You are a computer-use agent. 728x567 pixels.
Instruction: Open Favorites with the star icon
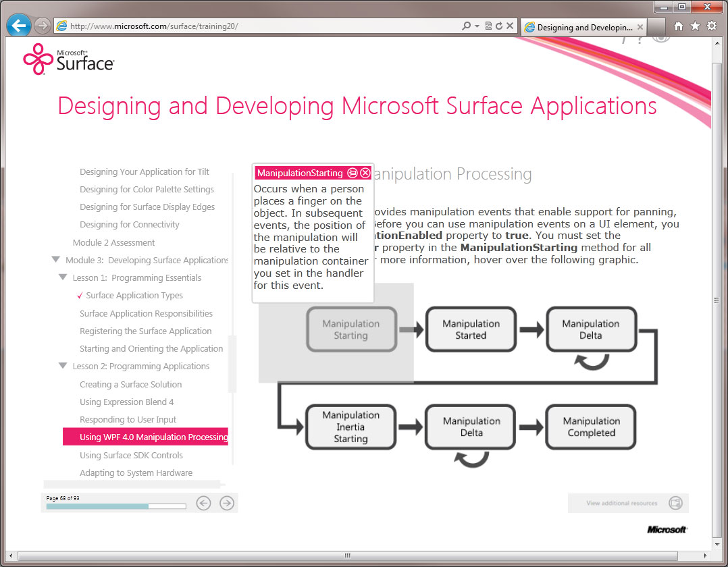tap(695, 26)
